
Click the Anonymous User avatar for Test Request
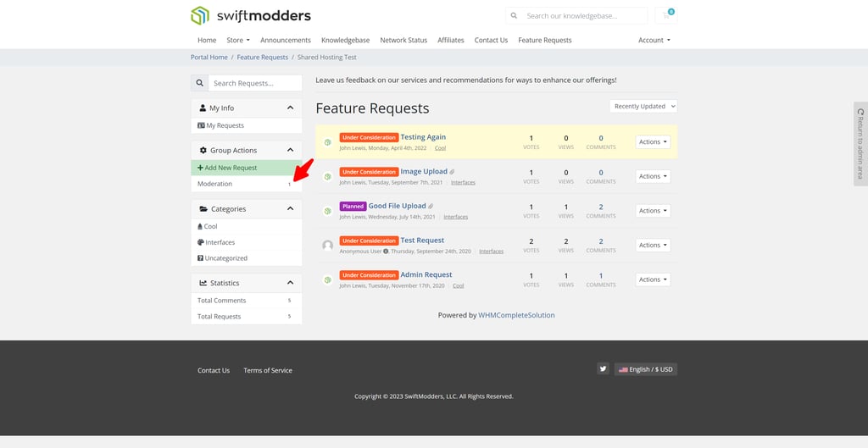coord(327,246)
